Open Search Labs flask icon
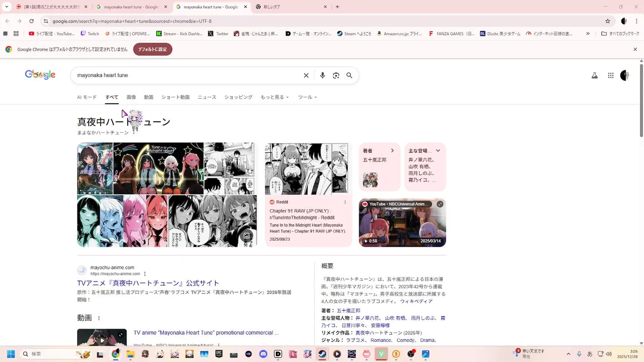The height and width of the screenshot is (362, 644). click(594, 75)
